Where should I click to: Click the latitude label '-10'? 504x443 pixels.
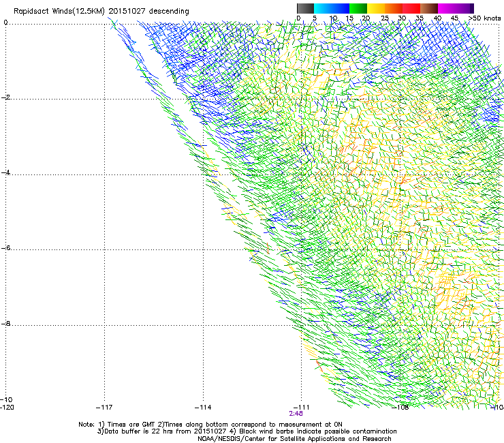pos(6,399)
